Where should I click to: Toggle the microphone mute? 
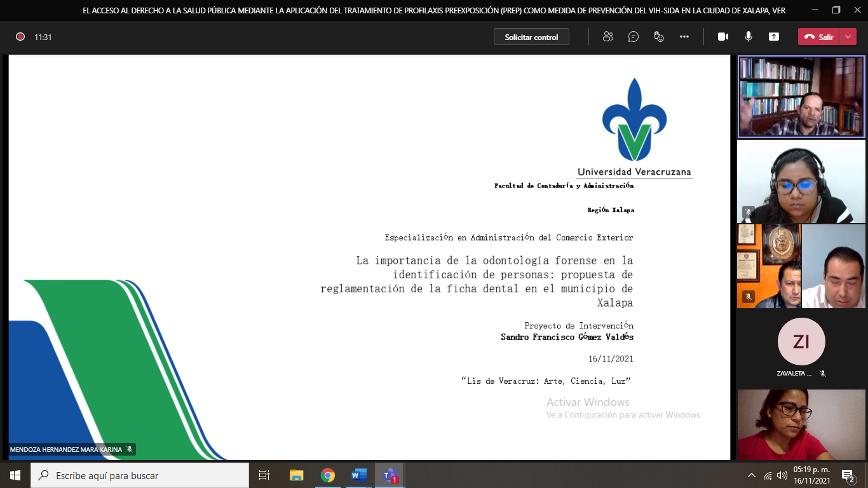[749, 37]
